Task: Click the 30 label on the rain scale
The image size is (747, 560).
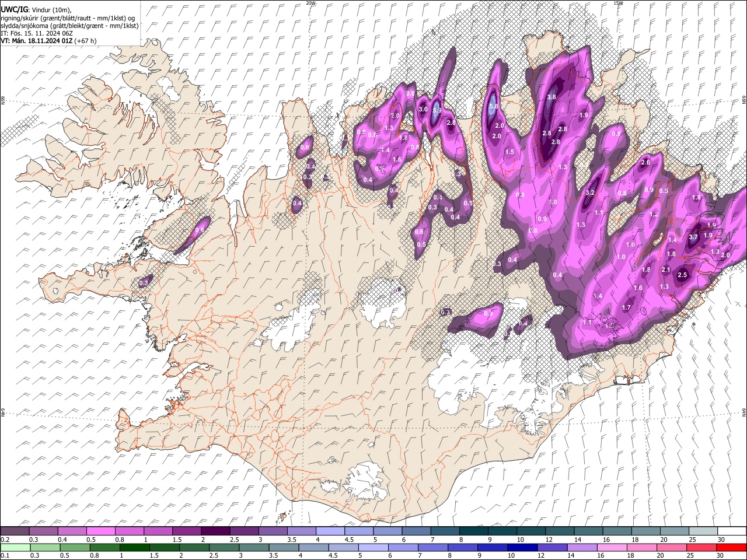Action: (x=721, y=556)
